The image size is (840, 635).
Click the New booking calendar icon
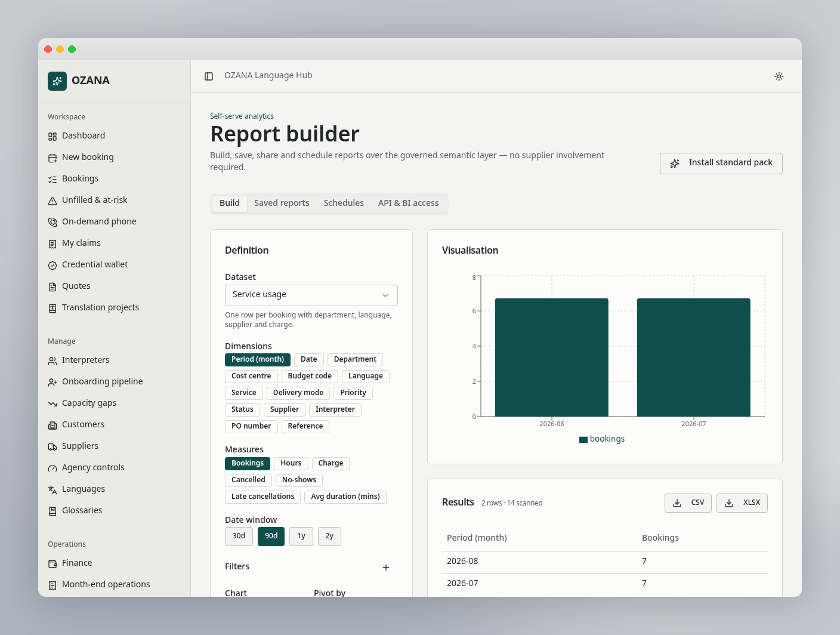coord(52,158)
